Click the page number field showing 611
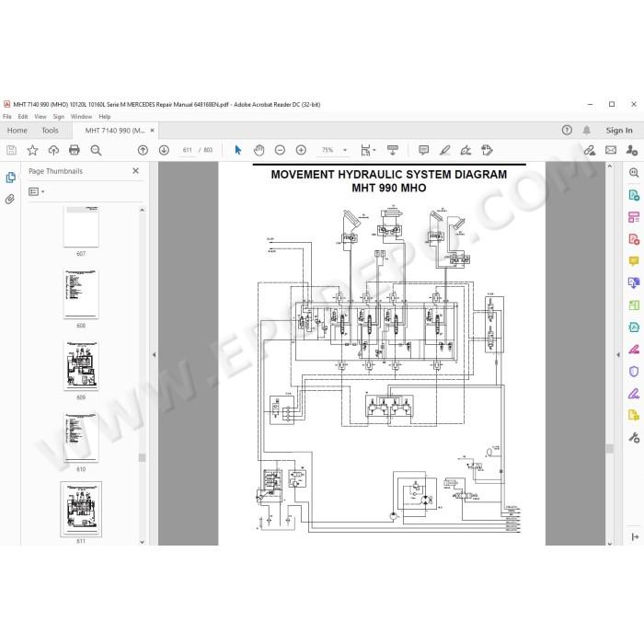Screen dimensions: 644x644 pos(188,150)
